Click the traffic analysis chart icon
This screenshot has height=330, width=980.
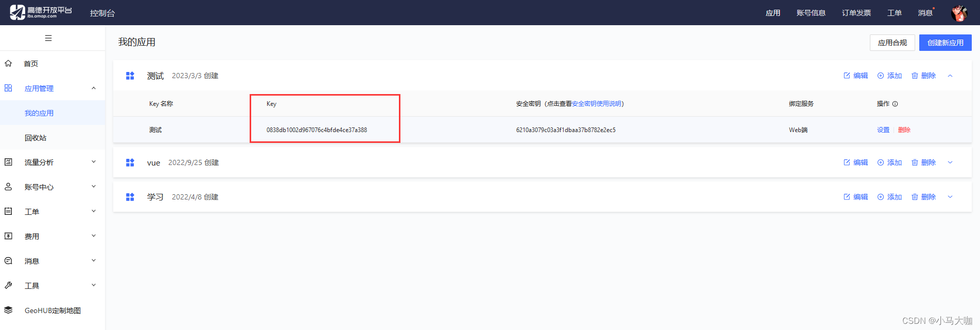(8, 162)
